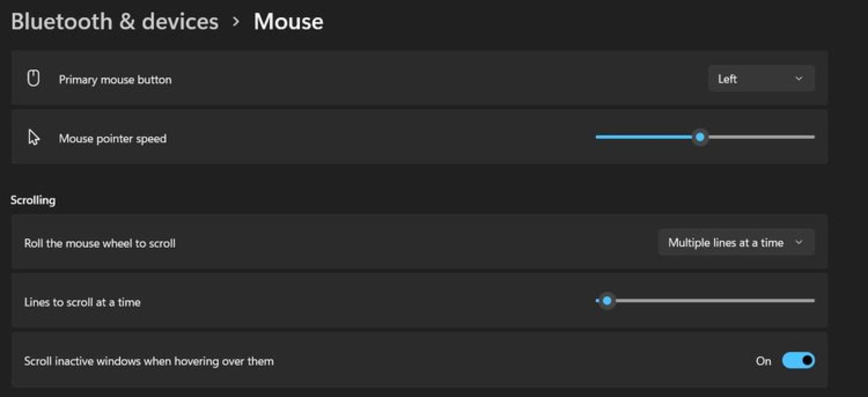Image resolution: width=868 pixels, height=397 pixels.
Task: Click the Mouse page title
Action: click(288, 22)
